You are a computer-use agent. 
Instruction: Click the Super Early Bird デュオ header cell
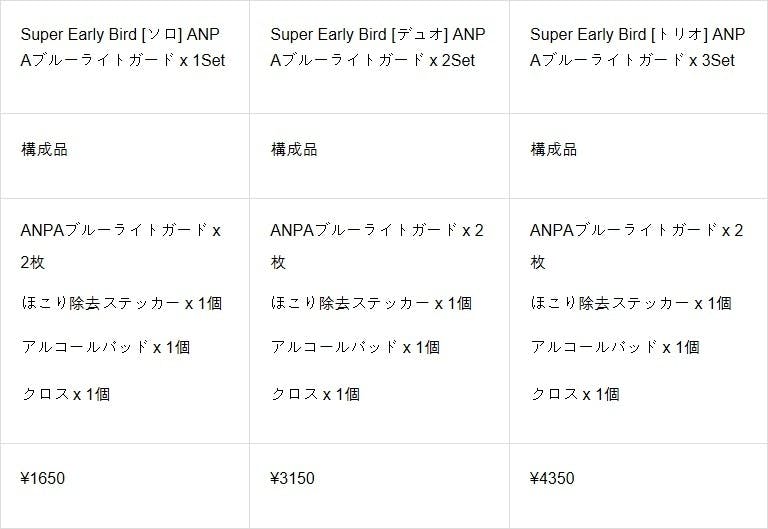(x=378, y=46)
